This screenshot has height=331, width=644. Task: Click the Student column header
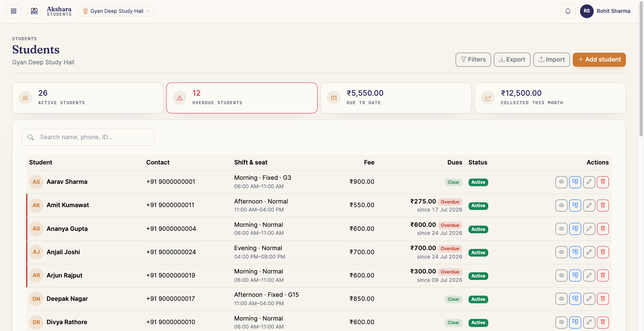41,162
